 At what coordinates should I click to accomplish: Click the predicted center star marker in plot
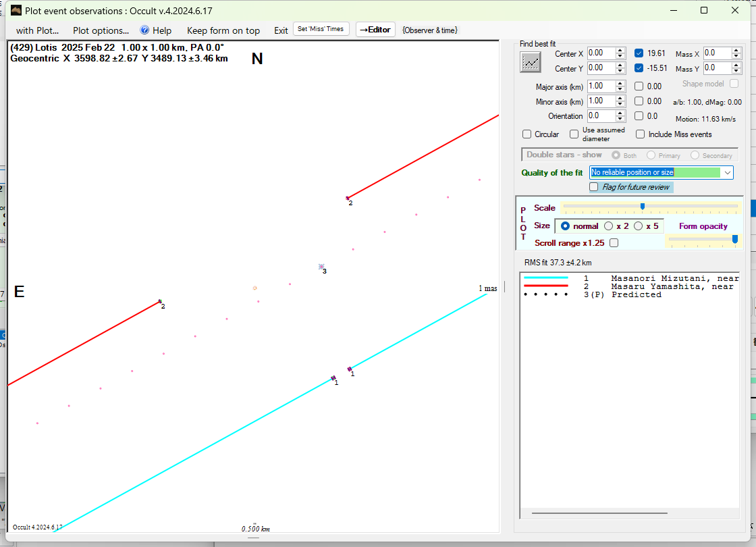click(x=321, y=267)
